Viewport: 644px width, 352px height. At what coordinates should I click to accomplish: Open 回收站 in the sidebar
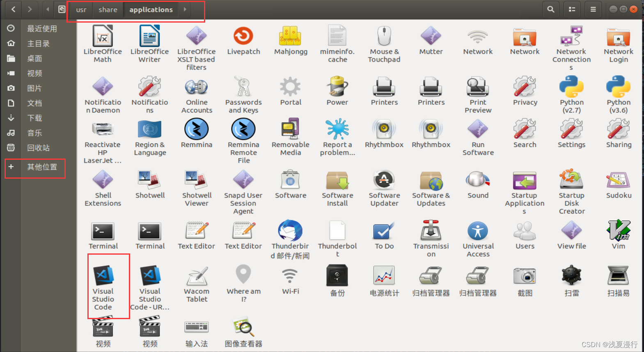click(x=39, y=148)
